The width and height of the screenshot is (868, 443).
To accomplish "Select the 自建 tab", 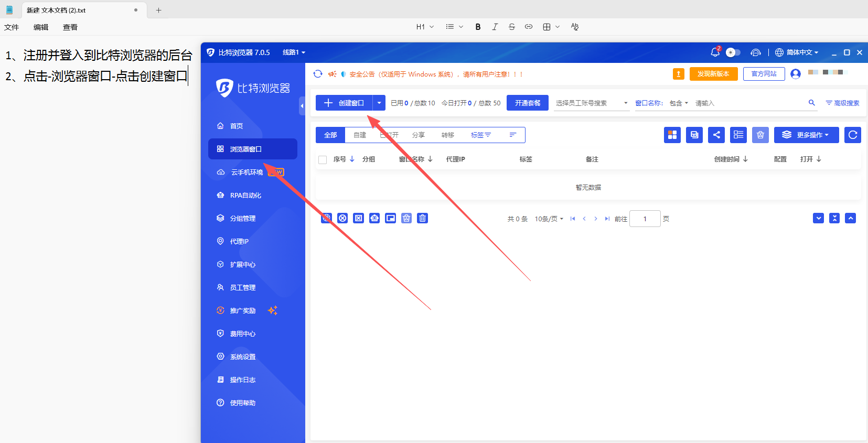I will click(360, 135).
